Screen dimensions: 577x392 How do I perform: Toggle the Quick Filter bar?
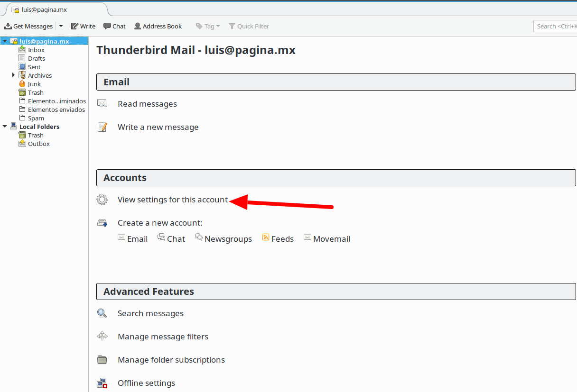(x=249, y=26)
